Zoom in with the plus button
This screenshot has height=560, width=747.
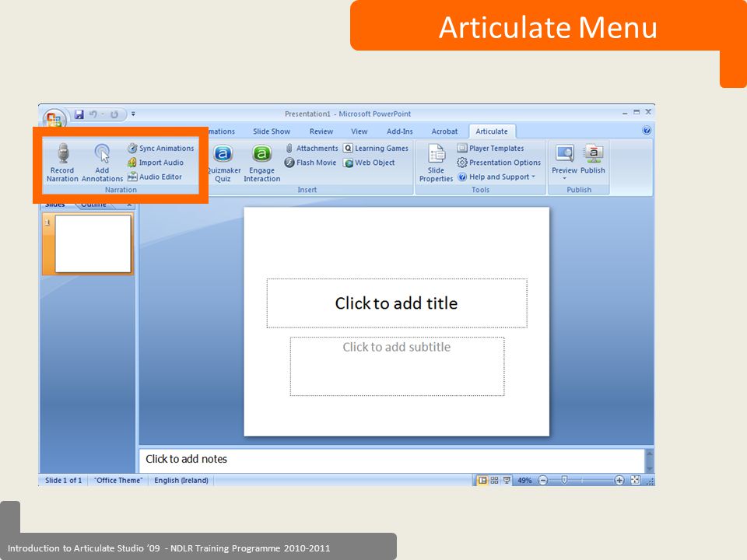pos(619,481)
